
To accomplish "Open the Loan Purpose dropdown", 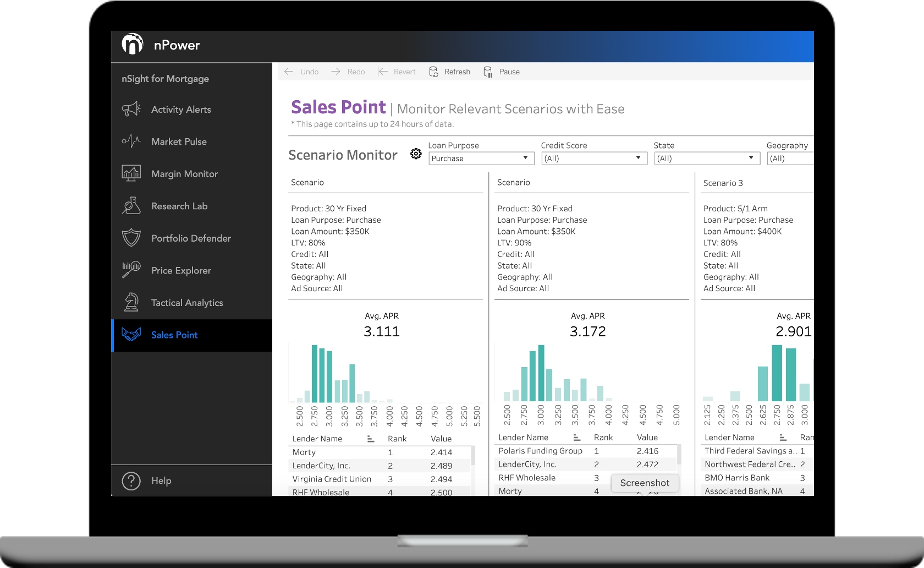I will 481,159.
